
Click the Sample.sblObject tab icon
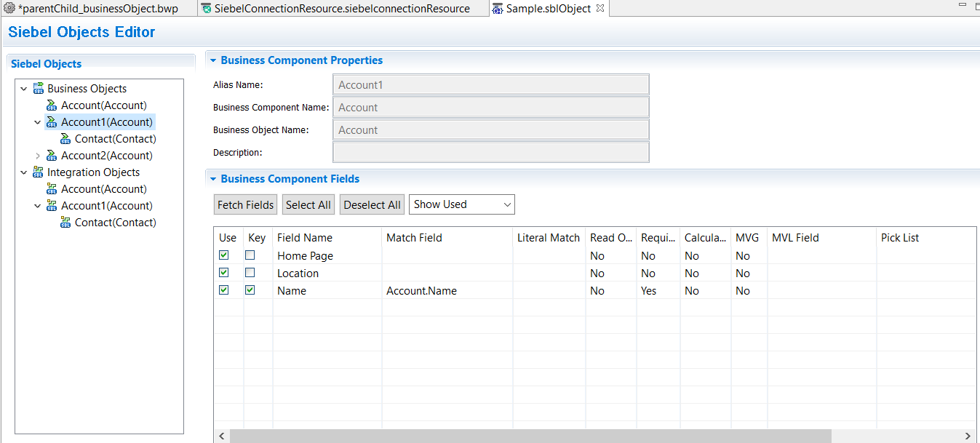(x=497, y=9)
